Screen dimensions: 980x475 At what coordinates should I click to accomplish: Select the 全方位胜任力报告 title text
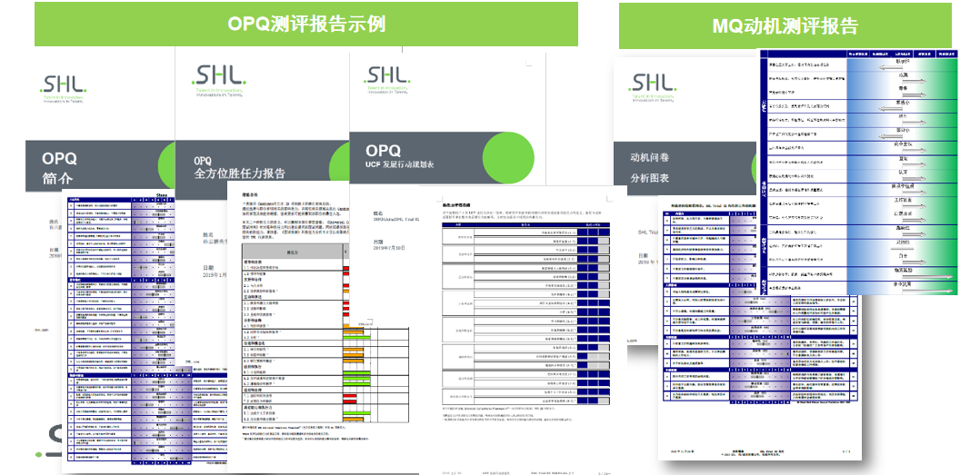pos(239,173)
